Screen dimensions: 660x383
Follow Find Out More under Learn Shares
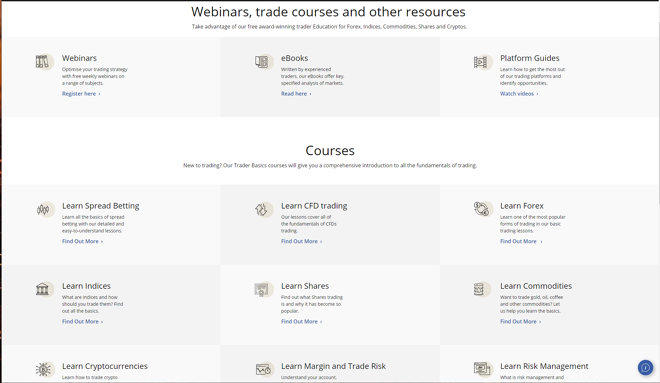(302, 321)
